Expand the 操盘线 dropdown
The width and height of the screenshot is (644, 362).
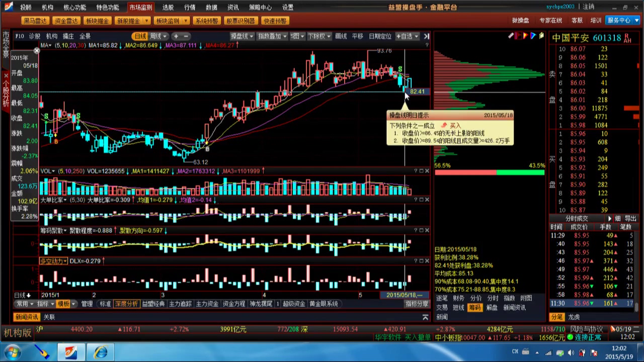tap(242, 36)
